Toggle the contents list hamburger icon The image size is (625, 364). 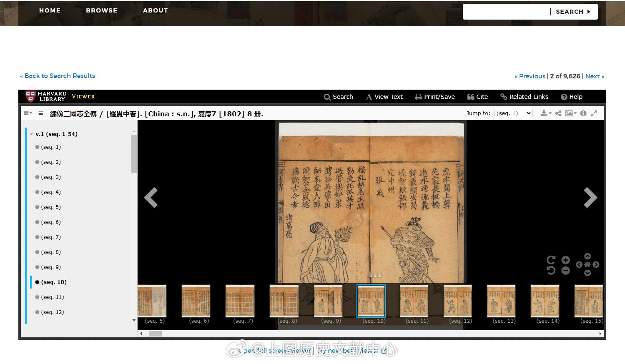pos(41,113)
